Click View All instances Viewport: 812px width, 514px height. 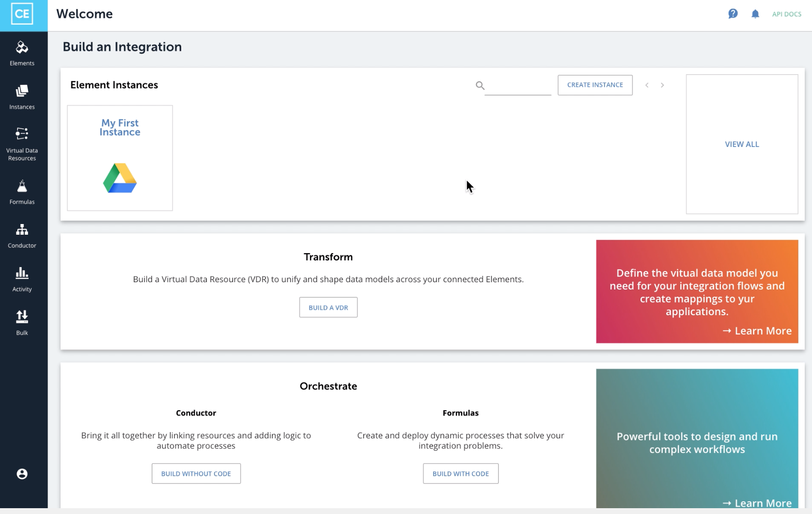[x=742, y=144]
